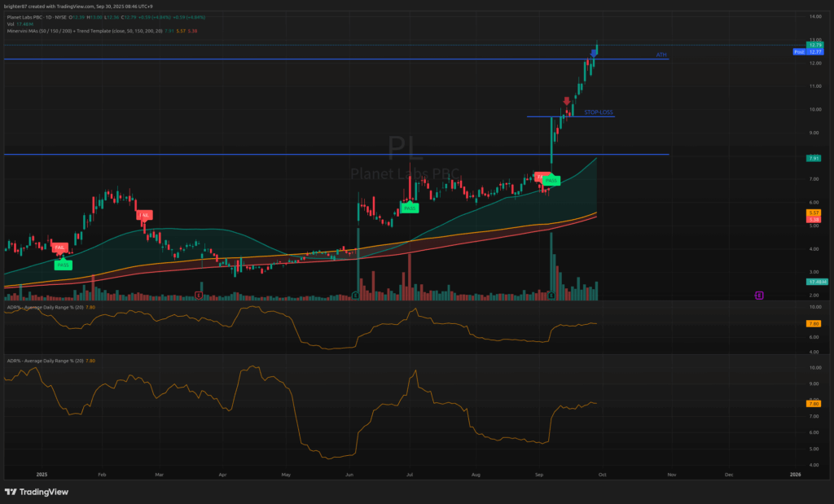Click the 7.80 tag in upper ADR pane
The image size is (834, 504).
click(x=814, y=323)
